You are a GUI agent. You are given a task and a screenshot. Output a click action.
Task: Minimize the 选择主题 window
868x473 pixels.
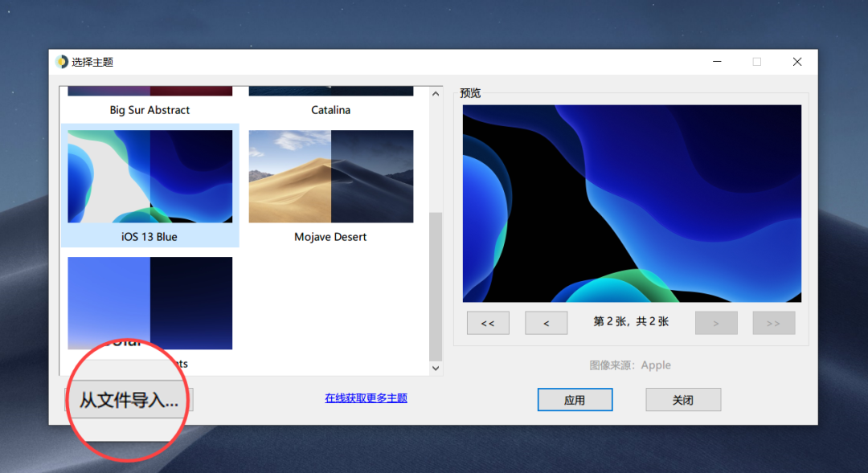point(717,62)
